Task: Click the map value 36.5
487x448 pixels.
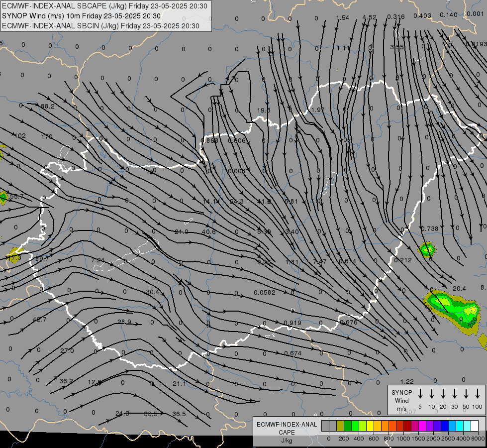Action: pyautogui.click(x=179, y=414)
